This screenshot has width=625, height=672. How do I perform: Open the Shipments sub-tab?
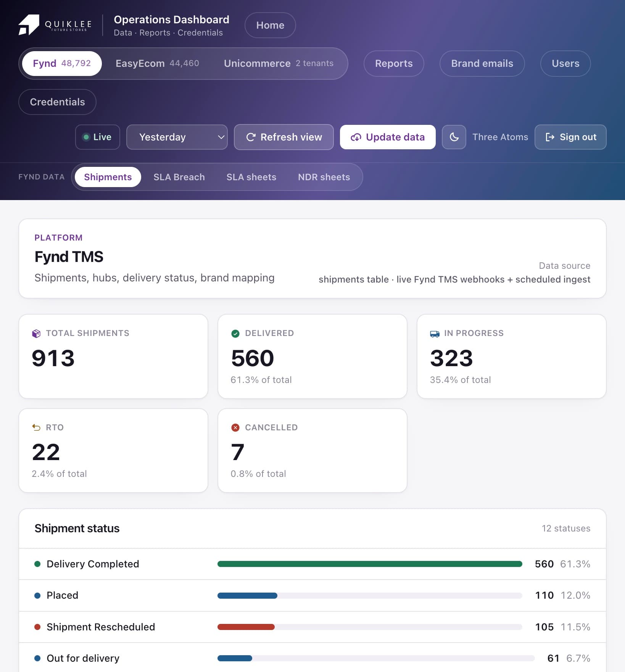coord(108,177)
